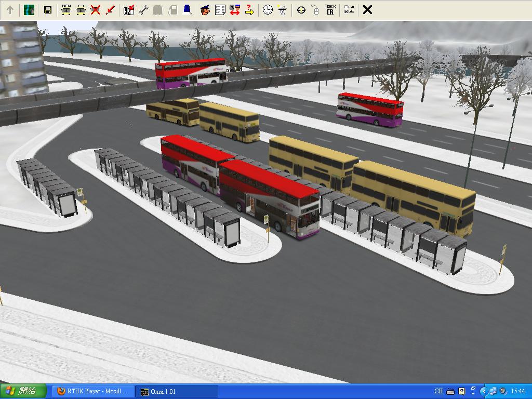This screenshot has height=399, width=532.
Task: Open the weather settings cloud icon
Action: [282, 10]
